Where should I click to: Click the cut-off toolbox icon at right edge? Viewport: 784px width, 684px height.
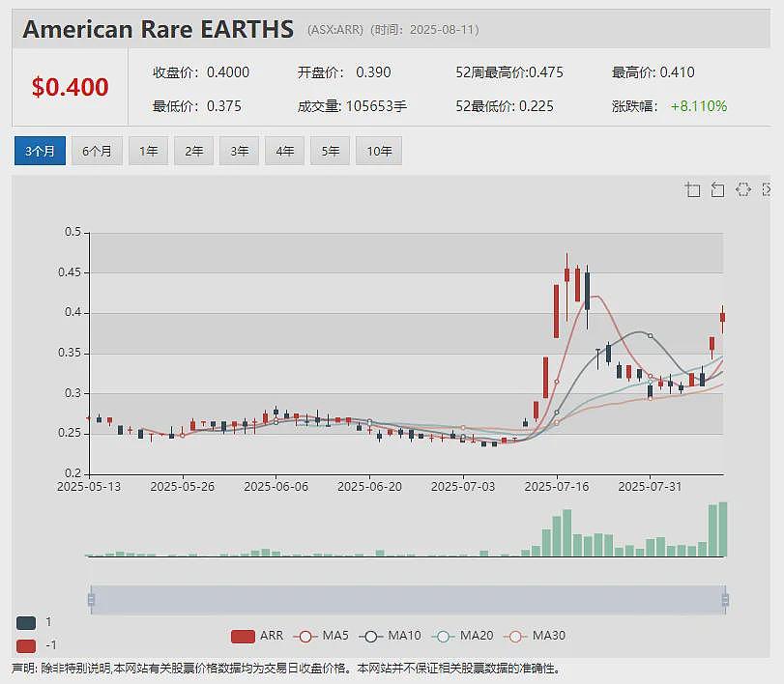click(x=766, y=190)
